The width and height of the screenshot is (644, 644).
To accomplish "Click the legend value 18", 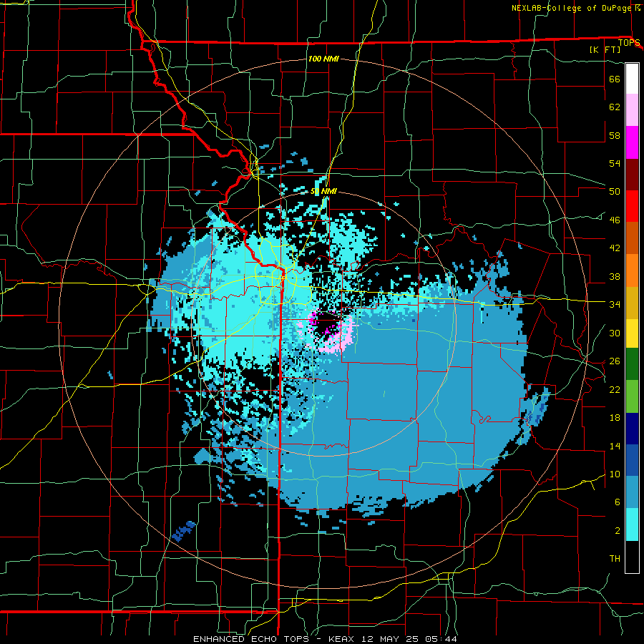I will pos(615,418).
